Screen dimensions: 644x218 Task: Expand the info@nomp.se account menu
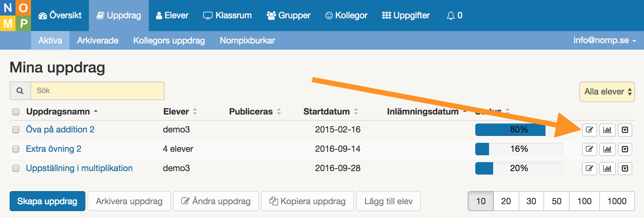[x=604, y=40]
